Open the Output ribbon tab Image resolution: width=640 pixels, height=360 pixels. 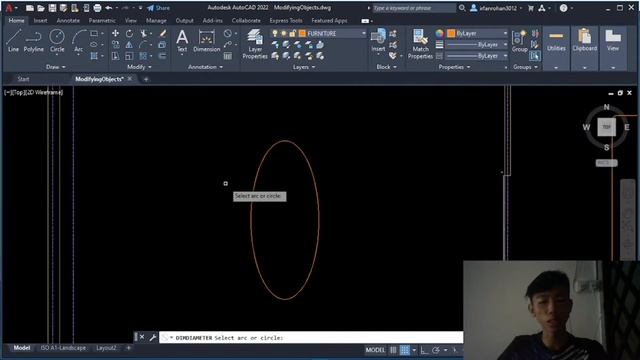click(184, 20)
